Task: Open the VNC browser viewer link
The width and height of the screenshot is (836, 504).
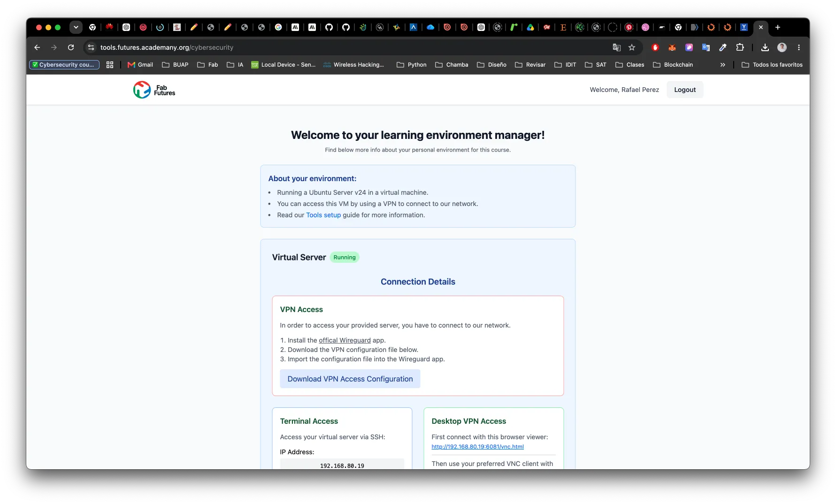Action: 477,447
